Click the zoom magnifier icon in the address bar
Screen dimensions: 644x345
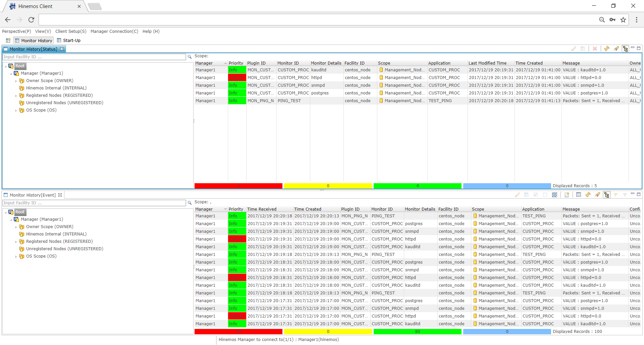point(602,20)
